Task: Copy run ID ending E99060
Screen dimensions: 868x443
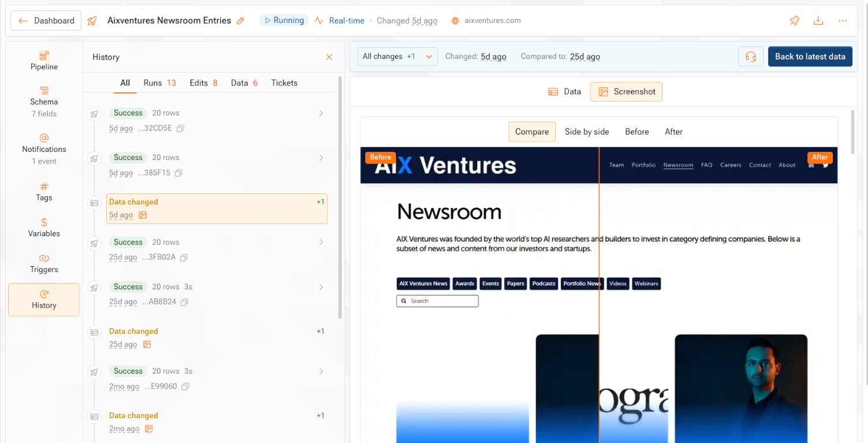Action: [185, 386]
